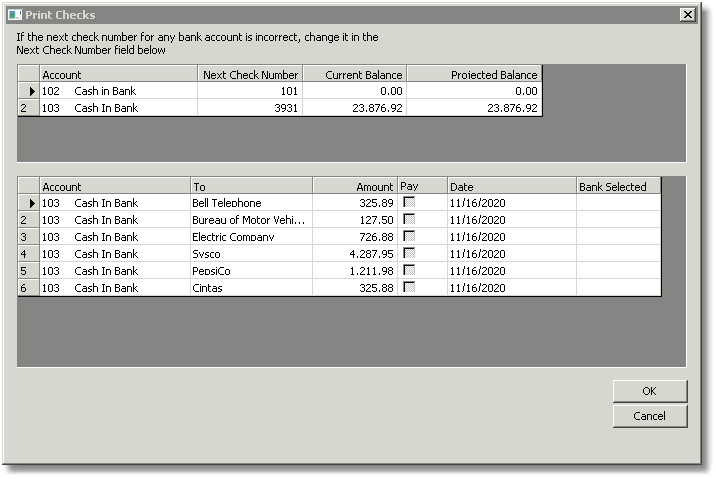Viewport: 716px width, 479px height.
Task: Select Pay checkbox for Cintas
Action: [x=409, y=287]
